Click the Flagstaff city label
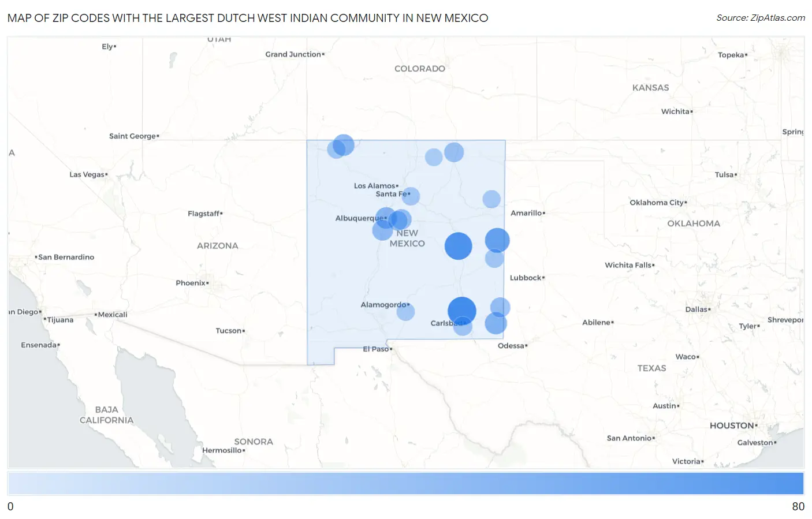This screenshot has width=812, height=519. [204, 214]
